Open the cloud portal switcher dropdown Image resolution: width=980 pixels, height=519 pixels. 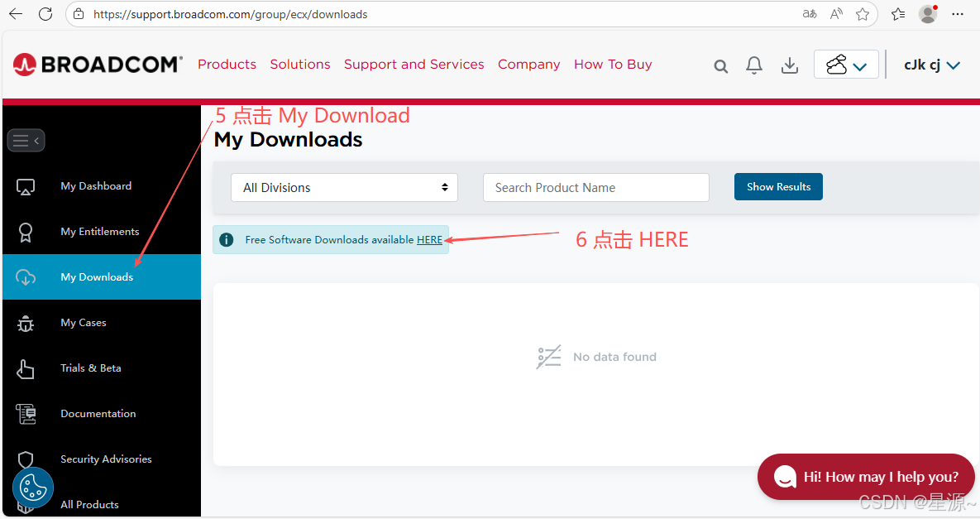tap(846, 65)
